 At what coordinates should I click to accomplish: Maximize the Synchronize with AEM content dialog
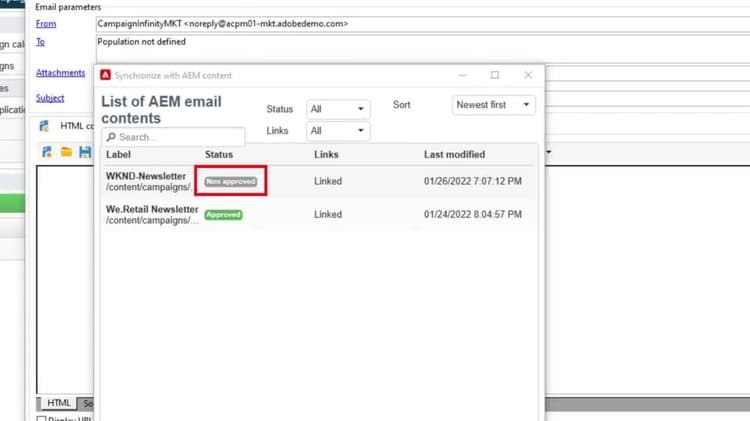click(495, 75)
